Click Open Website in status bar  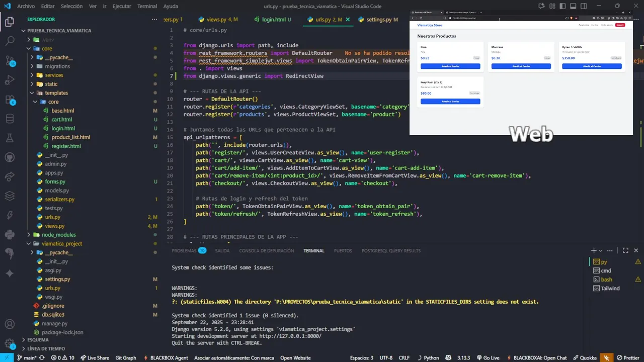[295, 357]
